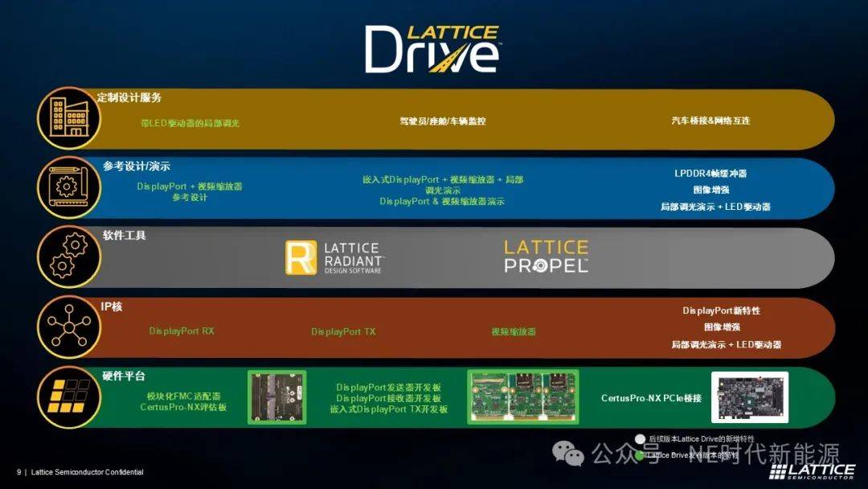Click the Lattice Radiant design software logo

(334, 257)
